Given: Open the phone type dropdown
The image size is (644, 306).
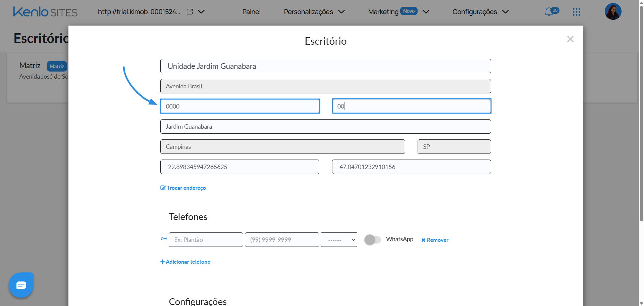Looking at the screenshot, I should pyautogui.click(x=339, y=240).
